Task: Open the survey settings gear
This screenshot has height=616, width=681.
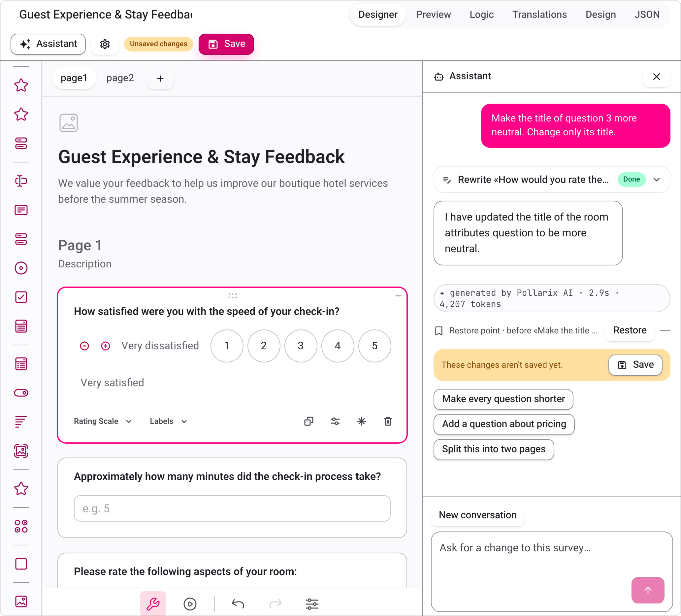Action: [105, 44]
